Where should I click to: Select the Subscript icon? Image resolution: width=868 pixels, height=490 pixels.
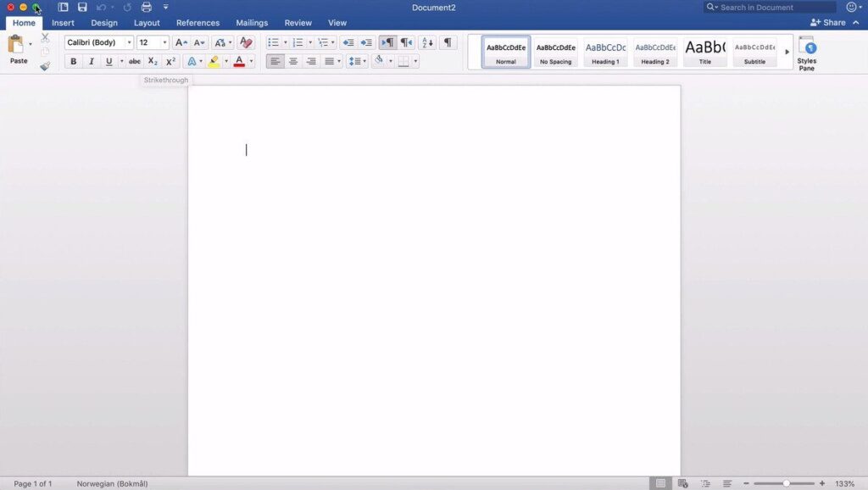152,61
